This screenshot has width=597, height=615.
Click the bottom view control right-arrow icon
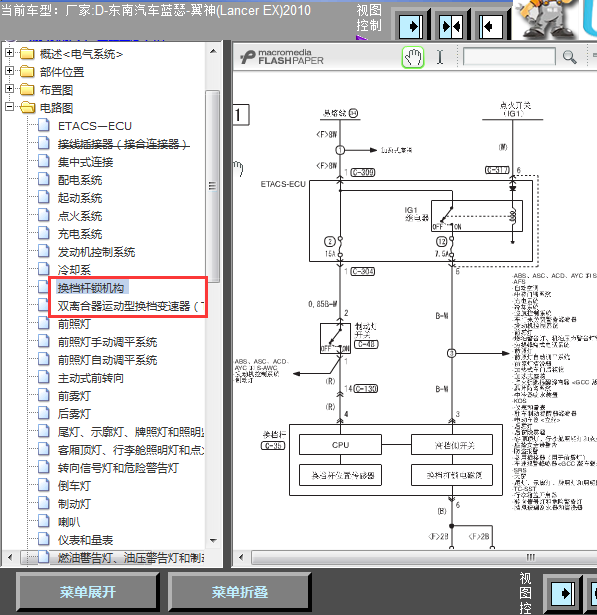point(563,594)
